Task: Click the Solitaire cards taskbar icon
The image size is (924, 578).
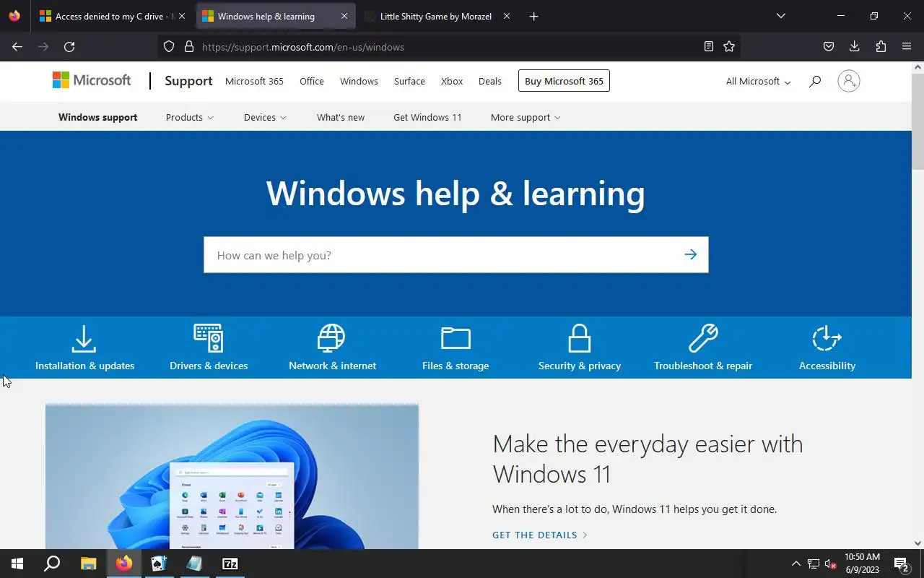Action: point(159,564)
